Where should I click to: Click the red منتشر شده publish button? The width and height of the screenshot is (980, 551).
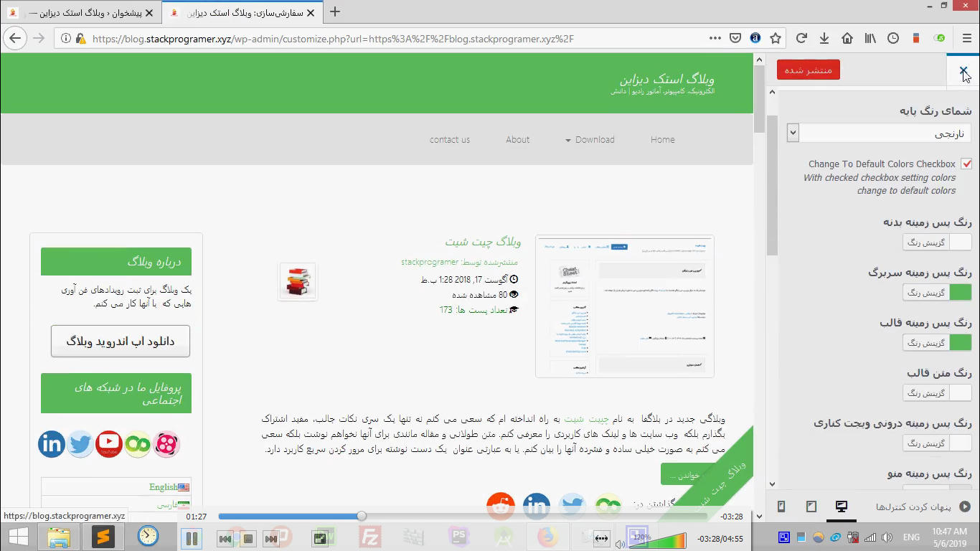point(809,70)
